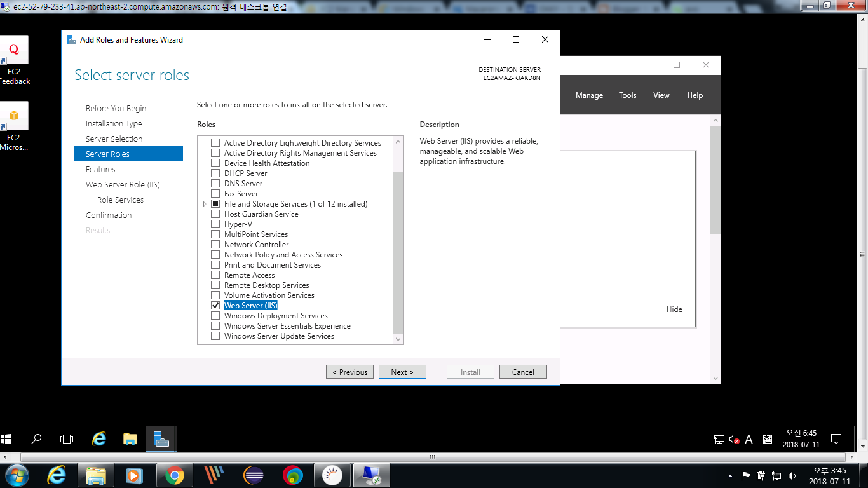Open Google Chrome on local taskbar

tap(175, 475)
